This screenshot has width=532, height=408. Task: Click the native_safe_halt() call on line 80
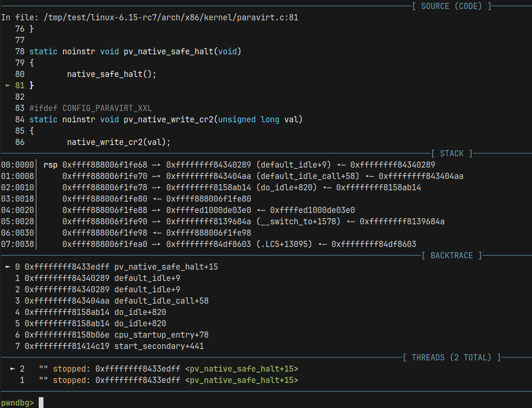point(111,74)
